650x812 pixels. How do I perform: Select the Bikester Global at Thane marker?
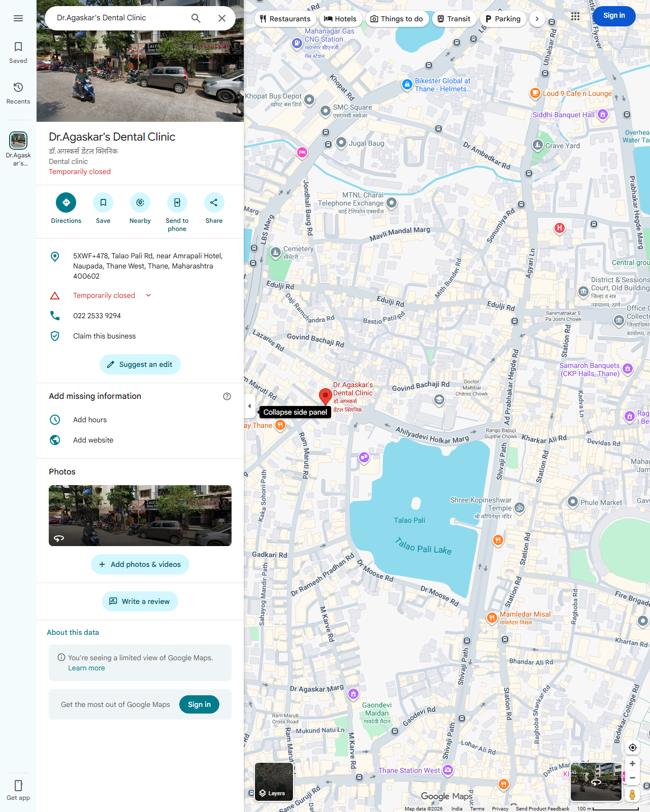(407, 85)
